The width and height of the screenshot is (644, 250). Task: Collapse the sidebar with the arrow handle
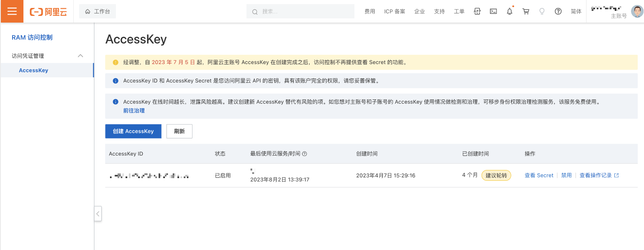pyautogui.click(x=97, y=214)
